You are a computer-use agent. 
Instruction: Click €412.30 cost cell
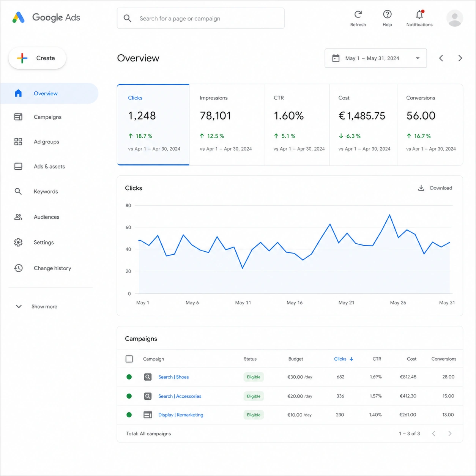pyautogui.click(x=408, y=396)
